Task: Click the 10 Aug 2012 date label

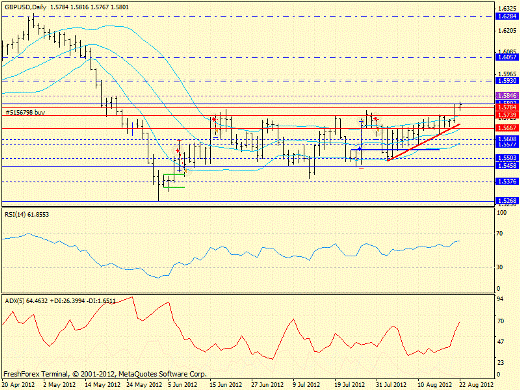Action: pyautogui.click(x=435, y=384)
